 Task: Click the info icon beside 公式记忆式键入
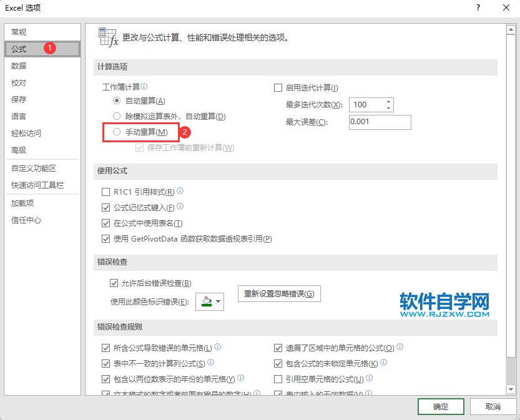[180, 206]
